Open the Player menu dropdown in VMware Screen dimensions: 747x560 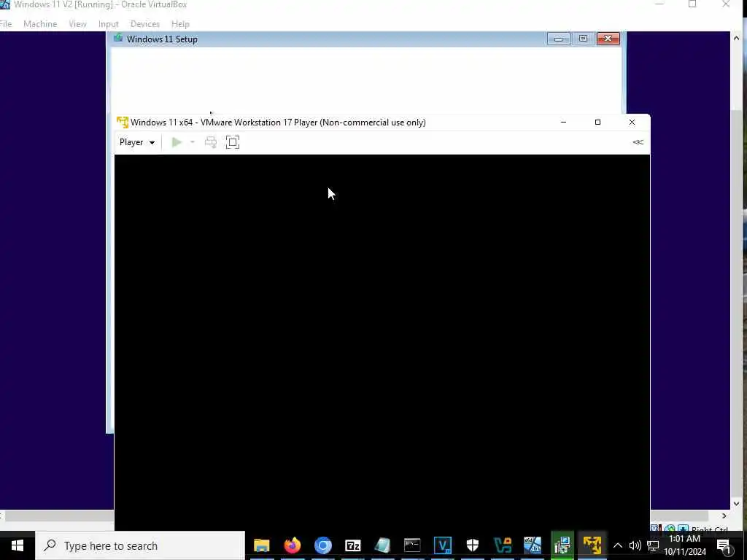137,142
